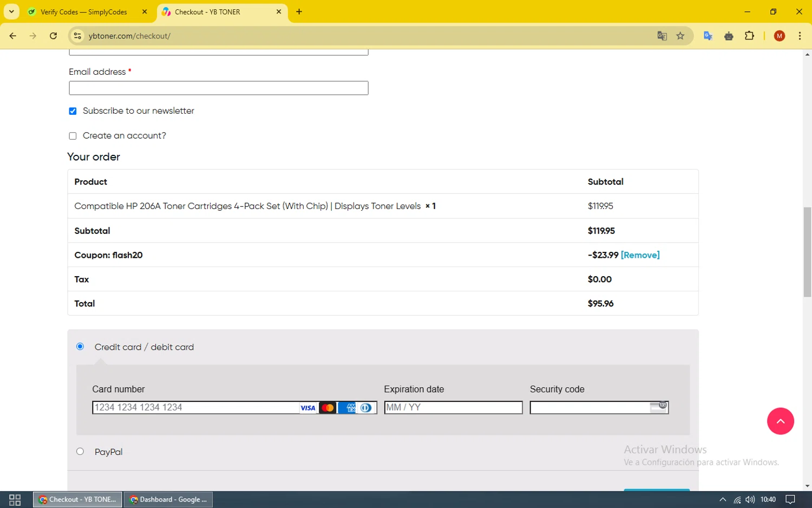View site information icon
This screenshot has width=812, height=508.
(77, 36)
